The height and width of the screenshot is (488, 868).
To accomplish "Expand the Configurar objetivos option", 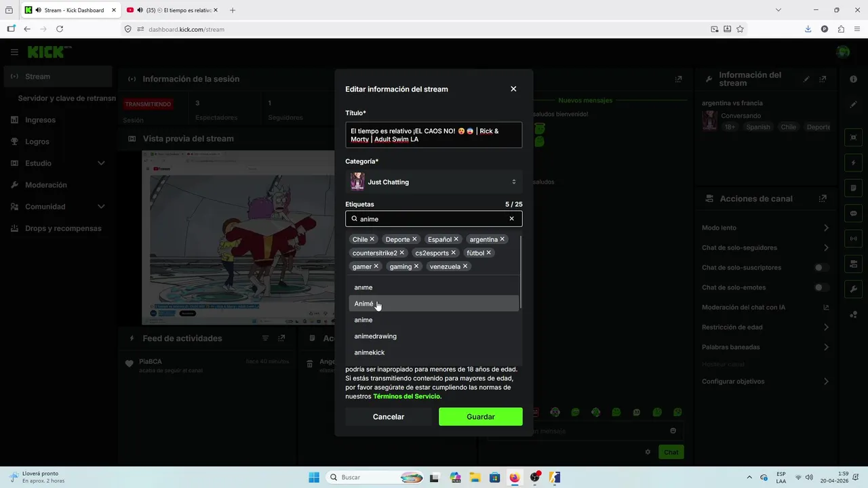I will tap(765, 382).
